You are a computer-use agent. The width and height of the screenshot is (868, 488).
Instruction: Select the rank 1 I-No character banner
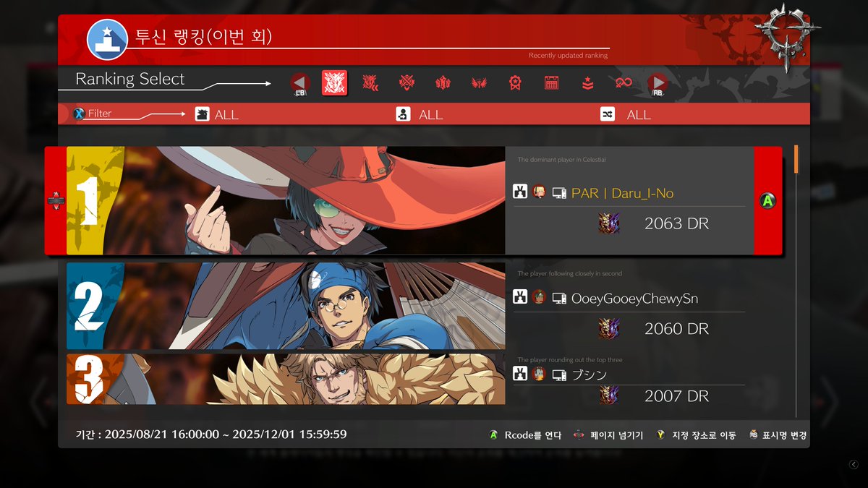pyautogui.click(x=286, y=200)
